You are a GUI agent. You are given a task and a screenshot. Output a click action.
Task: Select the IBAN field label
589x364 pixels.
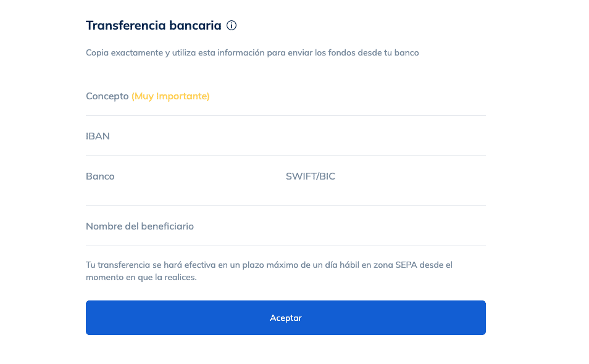click(x=98, y=136)
